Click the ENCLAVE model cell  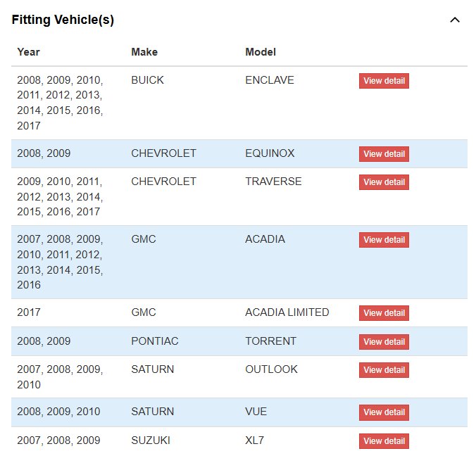click(x=270, y=80)
